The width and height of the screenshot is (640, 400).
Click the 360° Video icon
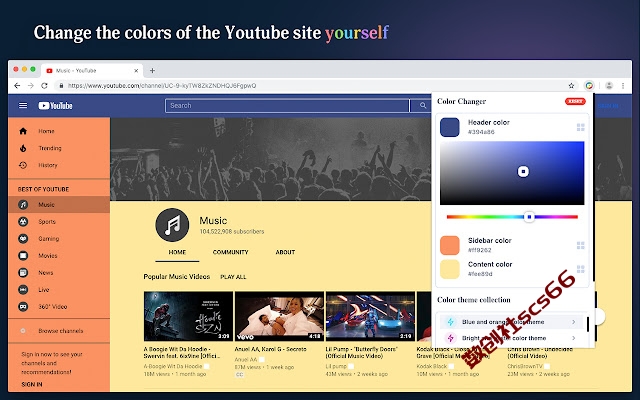23,307
